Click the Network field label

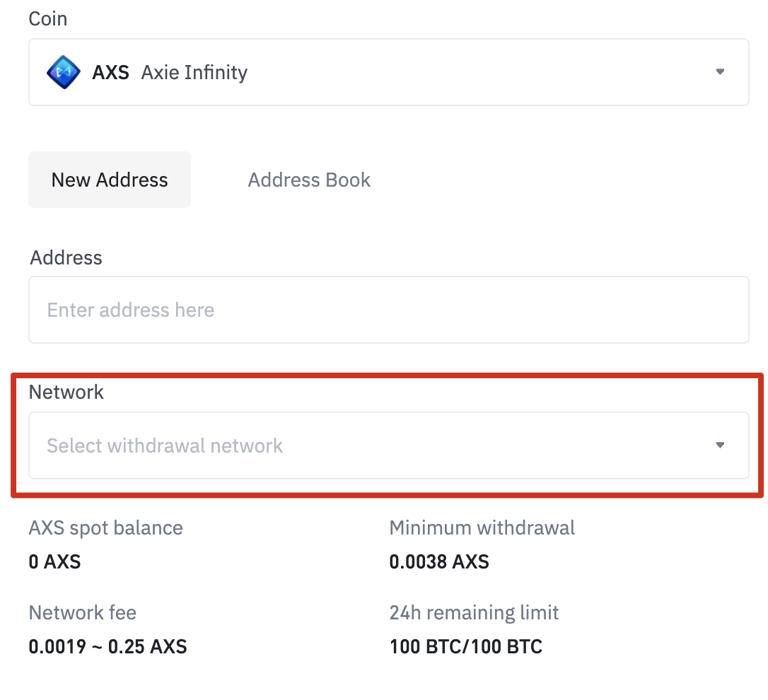coord(66,392)
